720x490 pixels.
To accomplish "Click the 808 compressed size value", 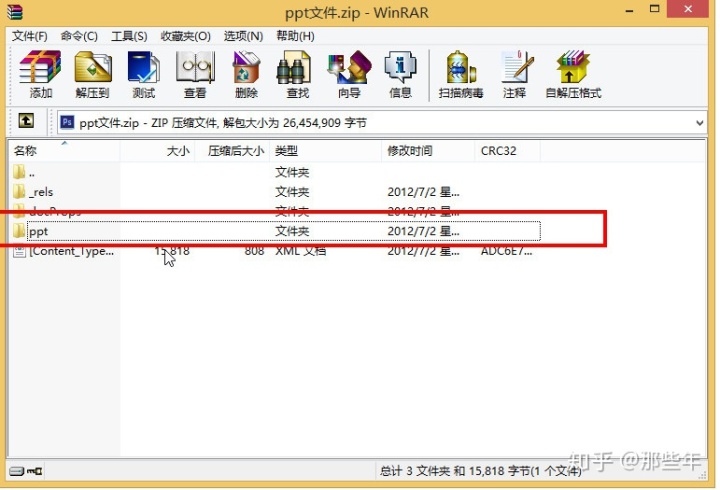I will pos(254,251).
